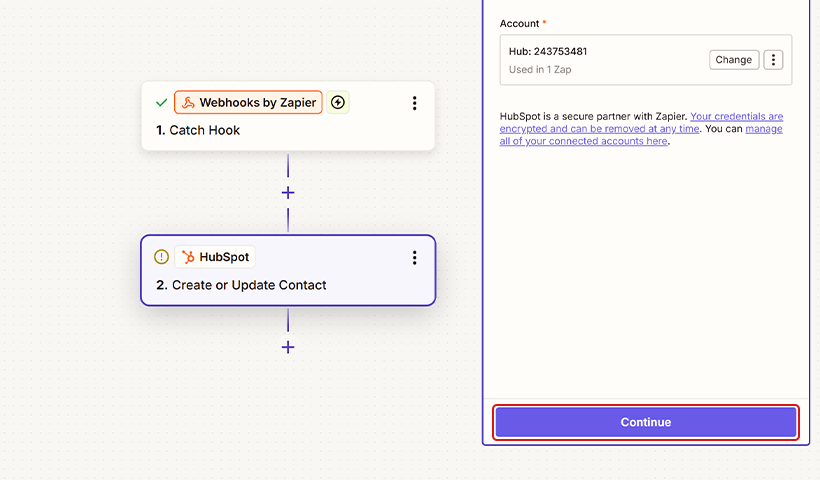Open three-dot menu on Create or Update Contact

click(414, 258)
